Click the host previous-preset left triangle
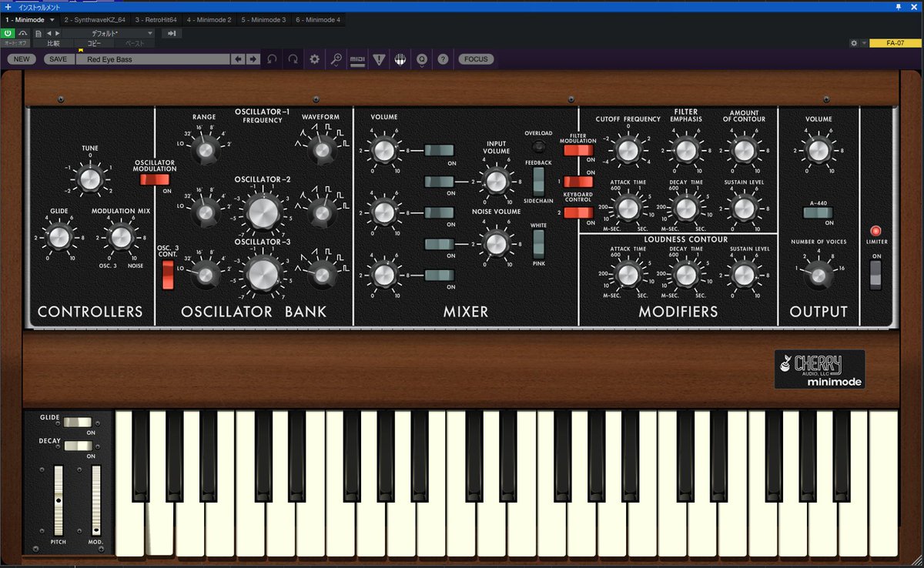The height and width of the screenshot is (568, 924). point(49,33)
